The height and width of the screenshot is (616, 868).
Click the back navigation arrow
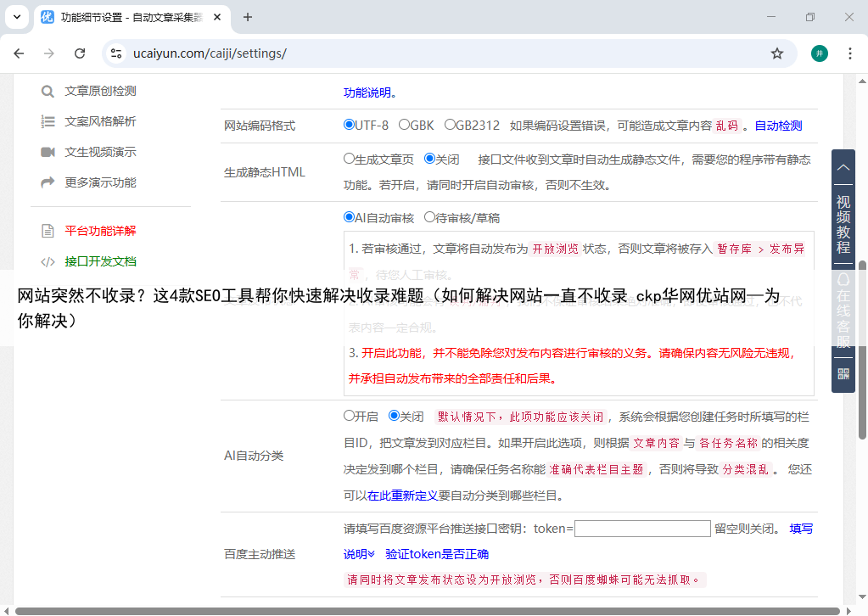tap(19, 53)
